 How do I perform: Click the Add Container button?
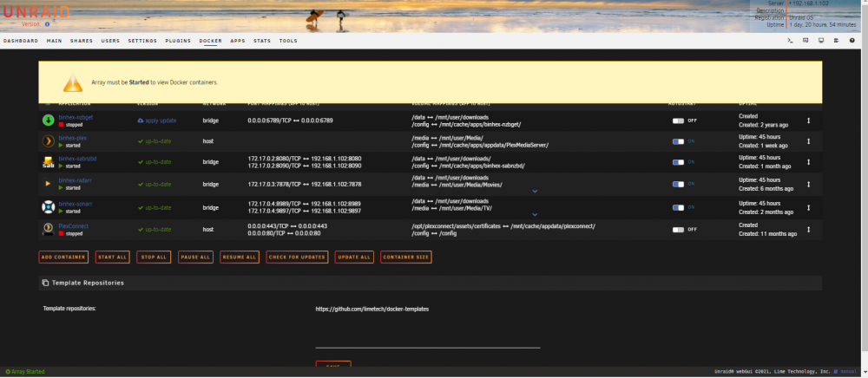(63, 257)
